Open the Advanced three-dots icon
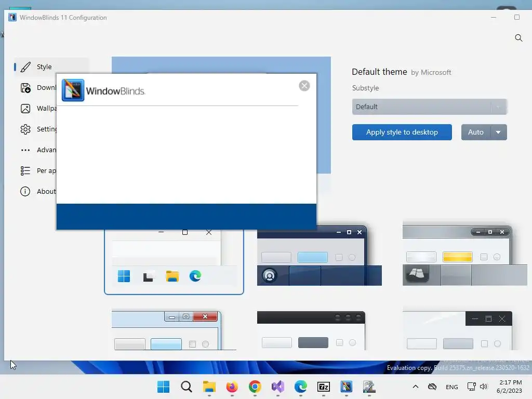 pyautogui.click(x=25, y=150)
